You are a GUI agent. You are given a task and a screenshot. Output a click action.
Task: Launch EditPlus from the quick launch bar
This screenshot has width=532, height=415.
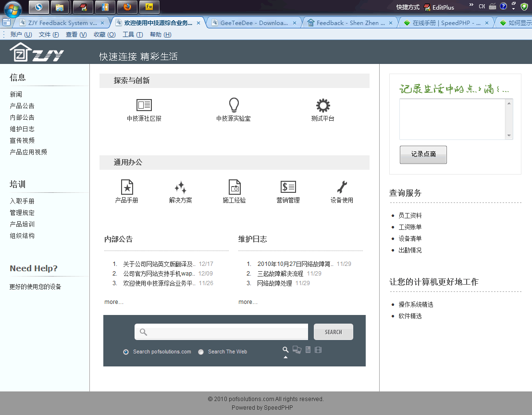[439, 7]
